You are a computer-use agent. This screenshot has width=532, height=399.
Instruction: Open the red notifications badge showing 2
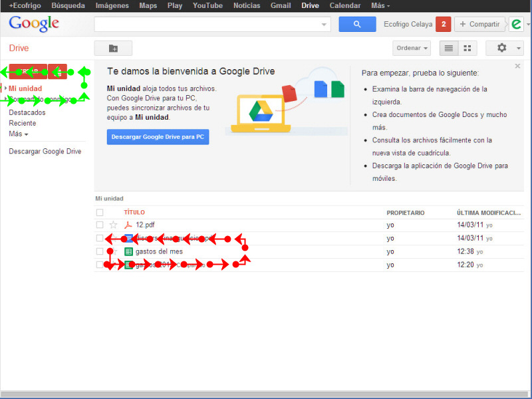[x=443, y=24]
